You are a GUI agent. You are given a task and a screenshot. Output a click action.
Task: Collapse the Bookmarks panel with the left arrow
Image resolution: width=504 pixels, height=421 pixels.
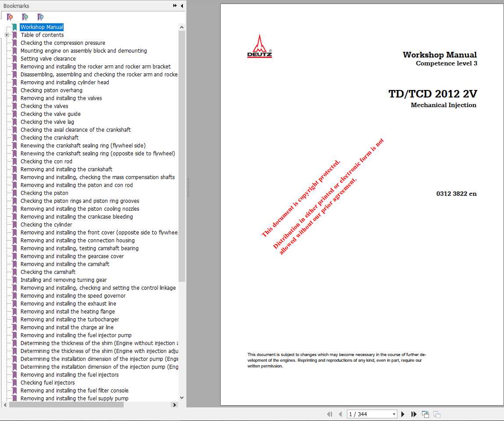point(182,6)
